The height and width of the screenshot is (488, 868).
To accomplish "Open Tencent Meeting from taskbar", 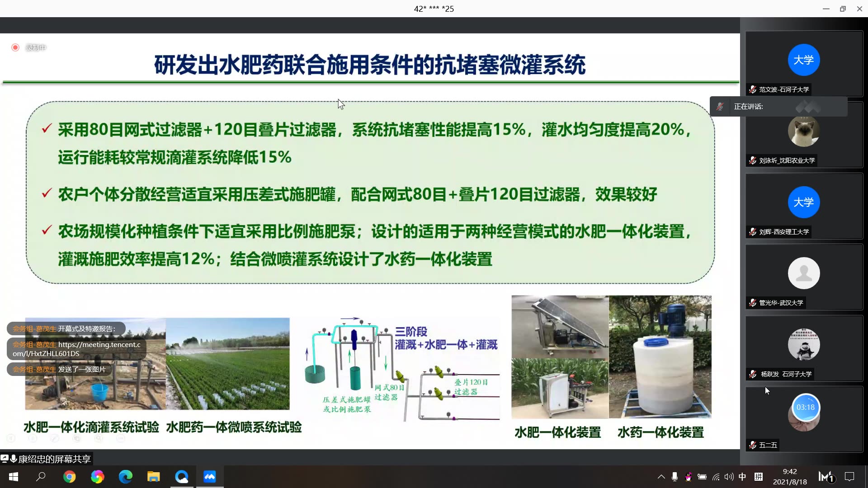I will coord(210,477).
